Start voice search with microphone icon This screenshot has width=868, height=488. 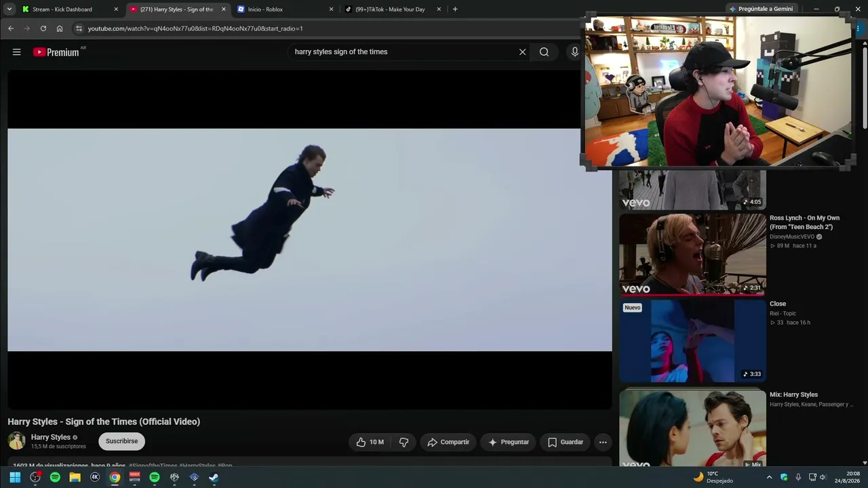tap(574, 52)
